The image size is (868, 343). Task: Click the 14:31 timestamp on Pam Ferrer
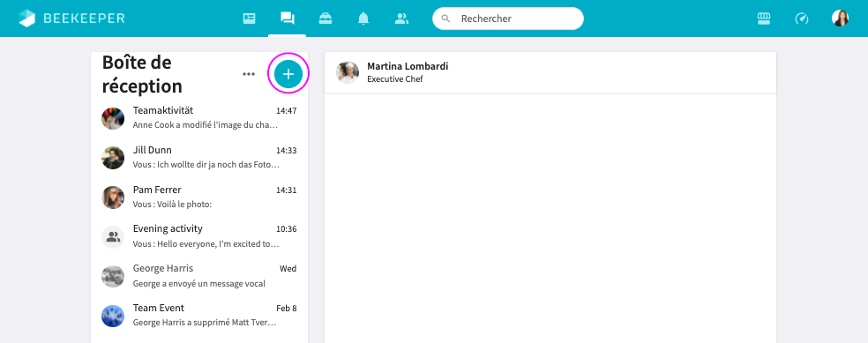[286, 190]
